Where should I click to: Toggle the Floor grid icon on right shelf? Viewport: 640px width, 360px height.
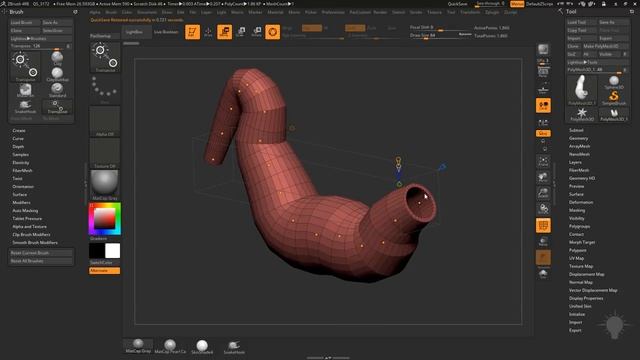click(543, 89)
